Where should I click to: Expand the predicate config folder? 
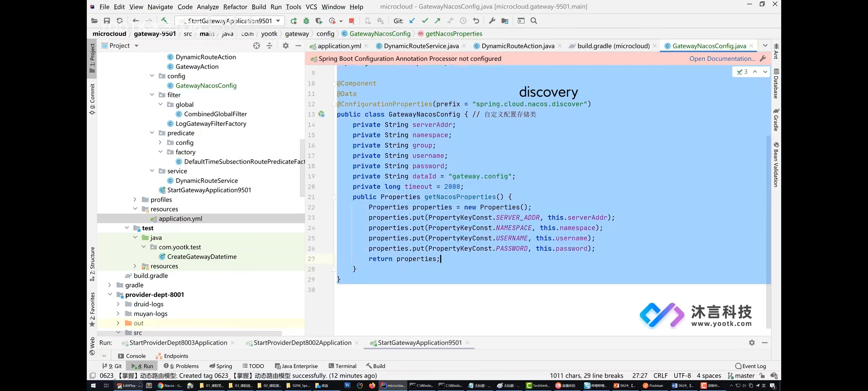click(x=160, y=143)
